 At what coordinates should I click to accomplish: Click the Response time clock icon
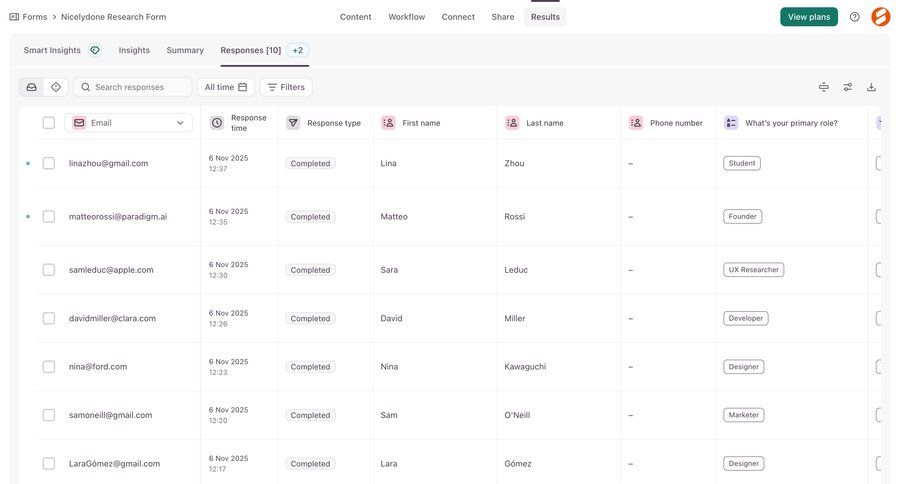tap(216, 123)
